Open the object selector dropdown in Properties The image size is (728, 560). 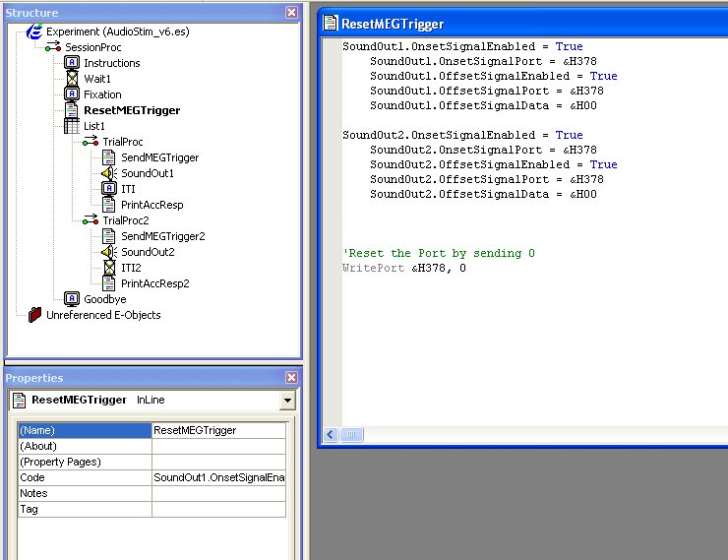coord(287,401)
